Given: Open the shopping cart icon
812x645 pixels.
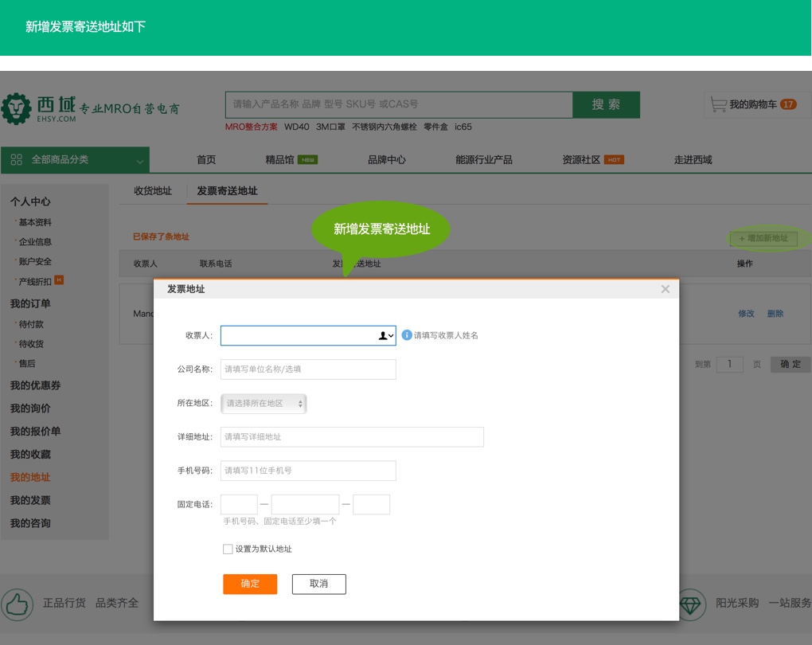Looking at the screenshot, I should tap(718, 104).
